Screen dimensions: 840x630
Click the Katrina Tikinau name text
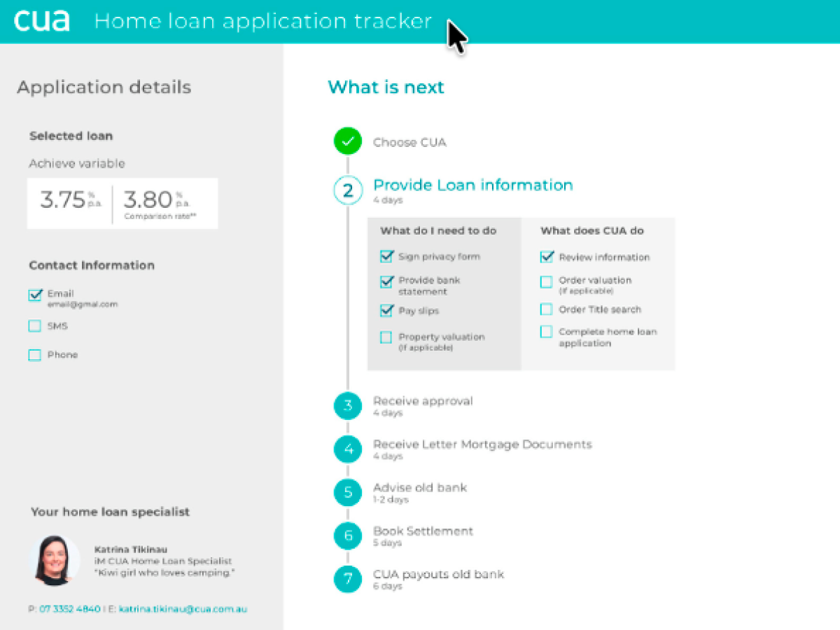coord(131,549)
